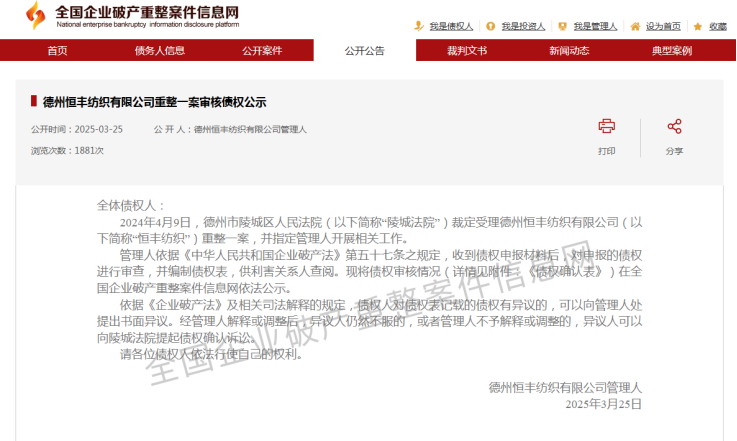
Task: Click the investor icon beside 我是投资人
Action: click(x=491, y=27)
